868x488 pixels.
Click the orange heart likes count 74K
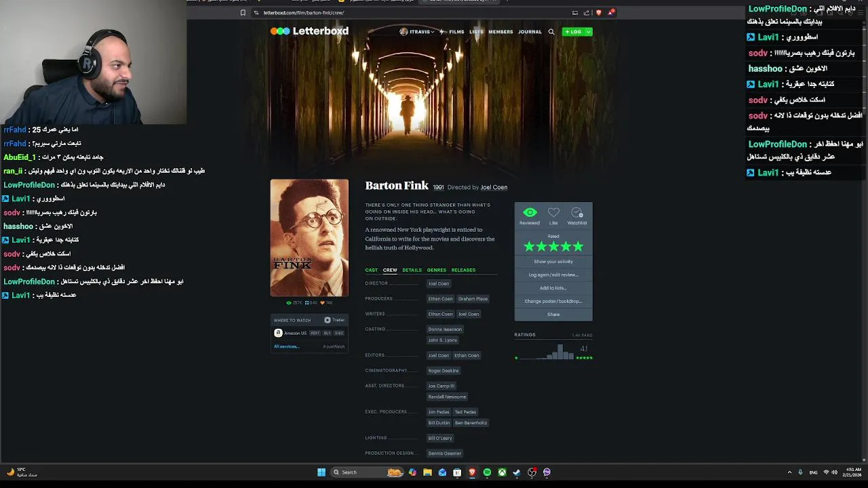[326, 303]
